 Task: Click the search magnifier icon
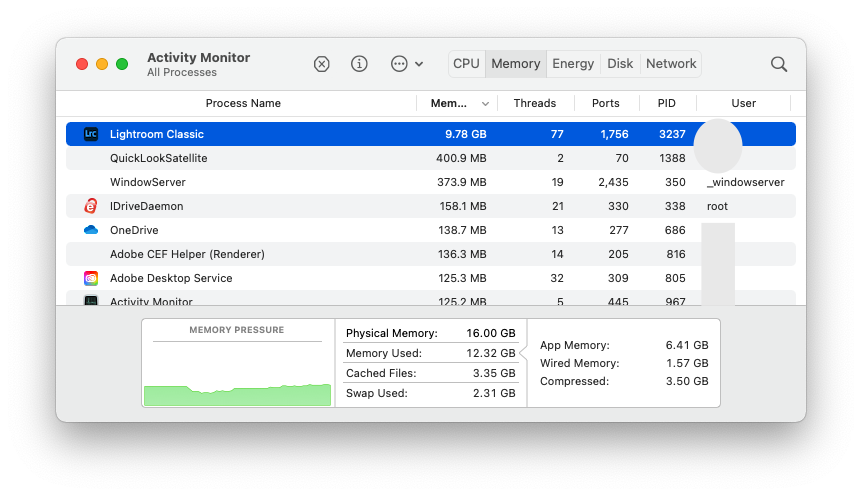pos(778,64)
